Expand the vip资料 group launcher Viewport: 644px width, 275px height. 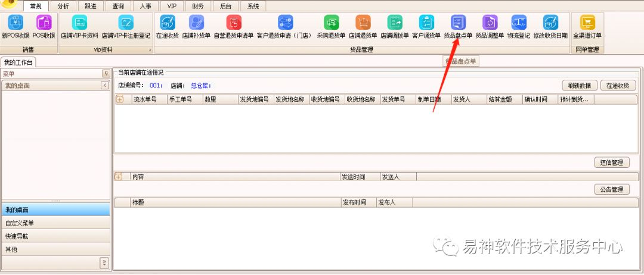pyautogui.click(x=150, y=51)
